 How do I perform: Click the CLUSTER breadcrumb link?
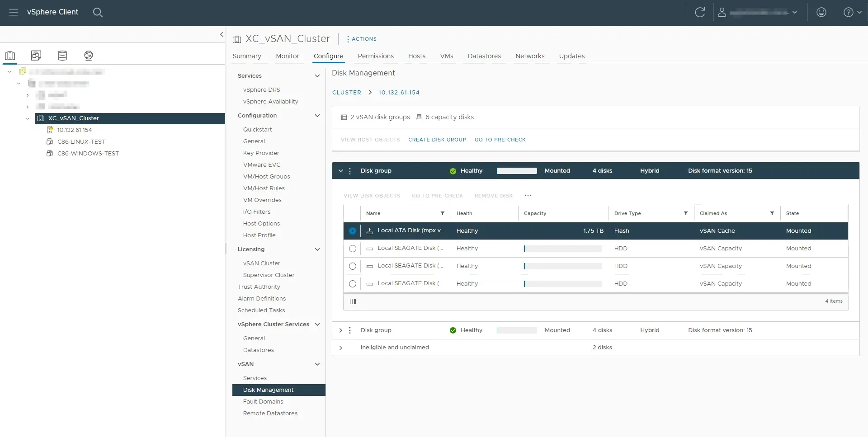[347, 93]
